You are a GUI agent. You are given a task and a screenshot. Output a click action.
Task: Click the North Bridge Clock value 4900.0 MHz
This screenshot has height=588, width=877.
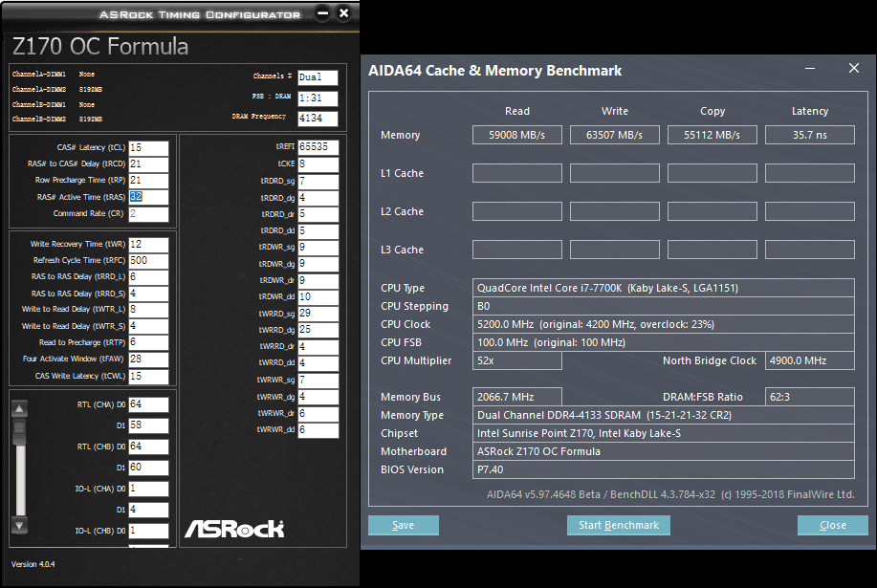(x=809, y=360)
